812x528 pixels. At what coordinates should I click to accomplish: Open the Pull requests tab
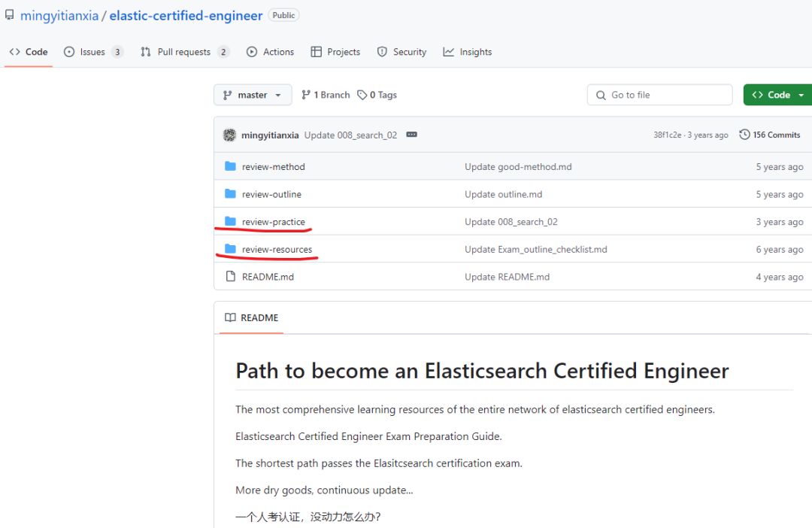tap(185, 52)
